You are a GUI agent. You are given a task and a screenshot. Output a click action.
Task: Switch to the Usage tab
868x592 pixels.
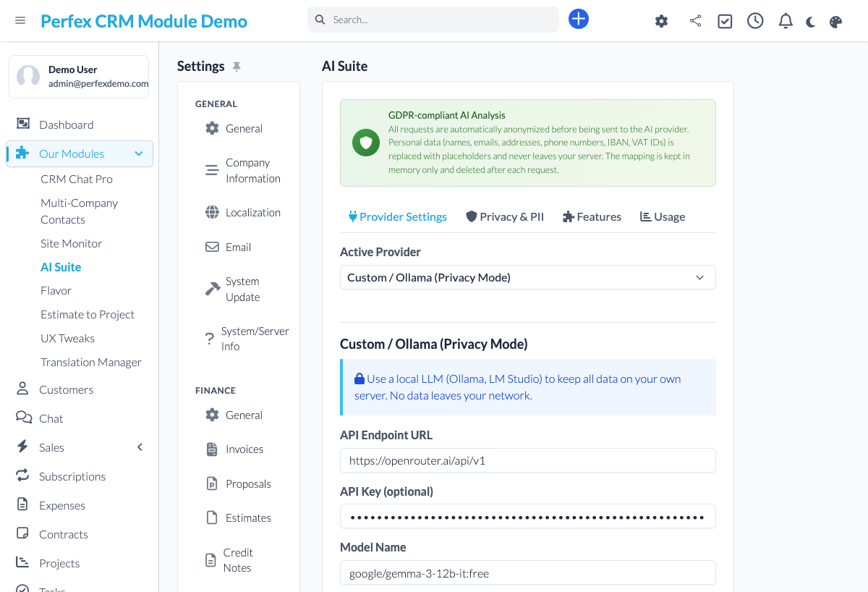[x=662, y=216]
